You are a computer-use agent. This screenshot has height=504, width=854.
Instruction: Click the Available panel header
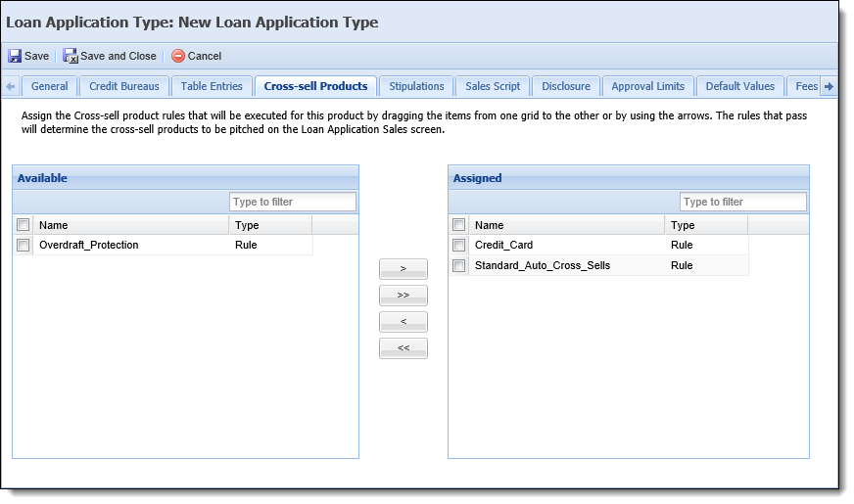coord(185,178)
